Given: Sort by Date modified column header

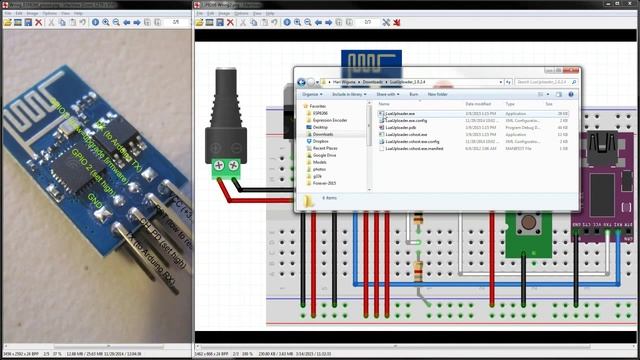Looking at the screenshot, I should click(x=478, y=104).
